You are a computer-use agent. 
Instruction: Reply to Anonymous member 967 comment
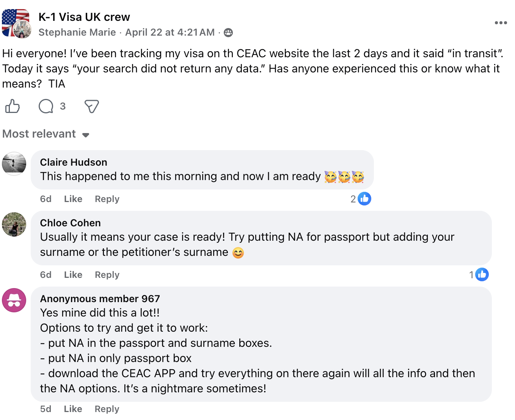(107, 409)
